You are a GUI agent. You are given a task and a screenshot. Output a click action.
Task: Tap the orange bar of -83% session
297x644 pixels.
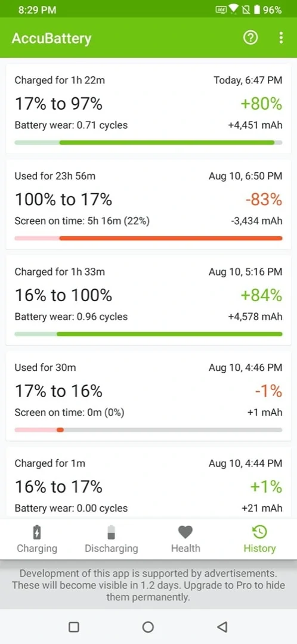[x=171, y=238]
